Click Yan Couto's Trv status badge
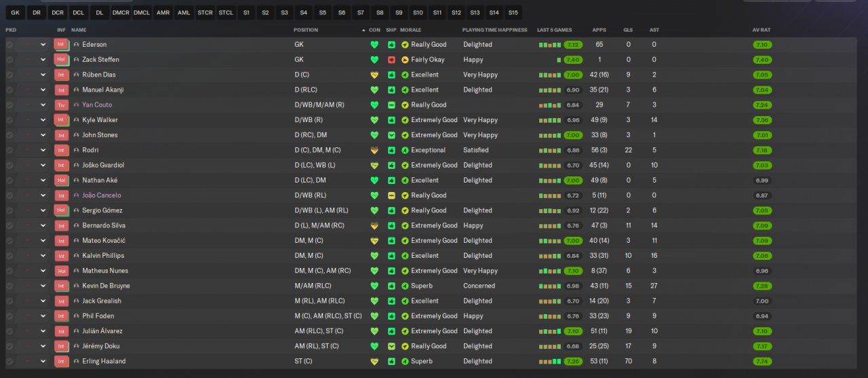Screen dimensions: 868x378 pyautogui.click(x=62, y=105)
